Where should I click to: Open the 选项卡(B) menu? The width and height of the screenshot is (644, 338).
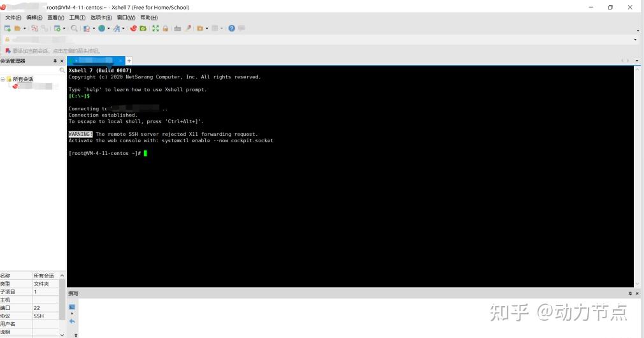[101, 18]
